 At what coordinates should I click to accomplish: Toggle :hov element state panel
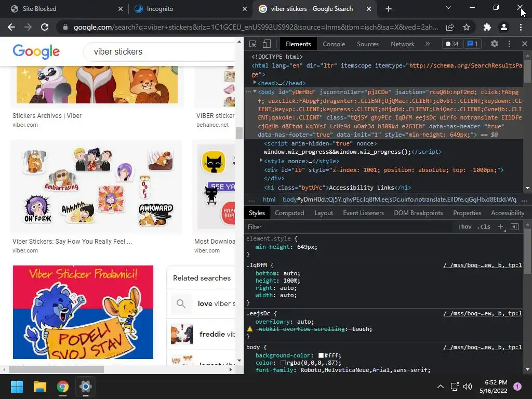pyautogui.click(x=464, y=227)
